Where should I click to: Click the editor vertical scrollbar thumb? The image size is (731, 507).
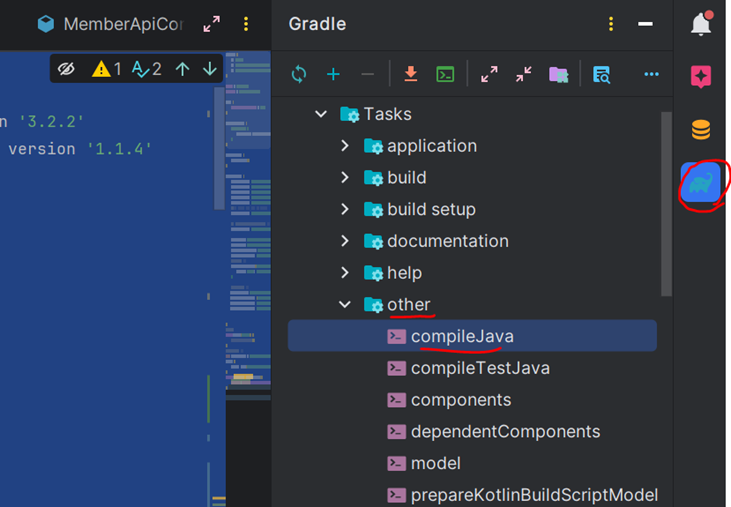point(219,148)
